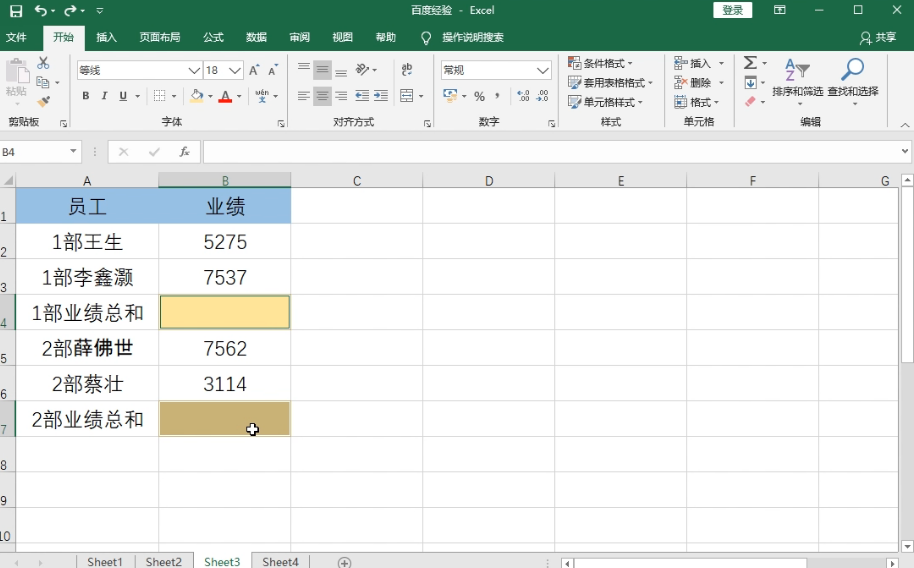Open Delete cells (删除) dropdown
The width and height of the screenshot is (914, 568).
point(721,83)
